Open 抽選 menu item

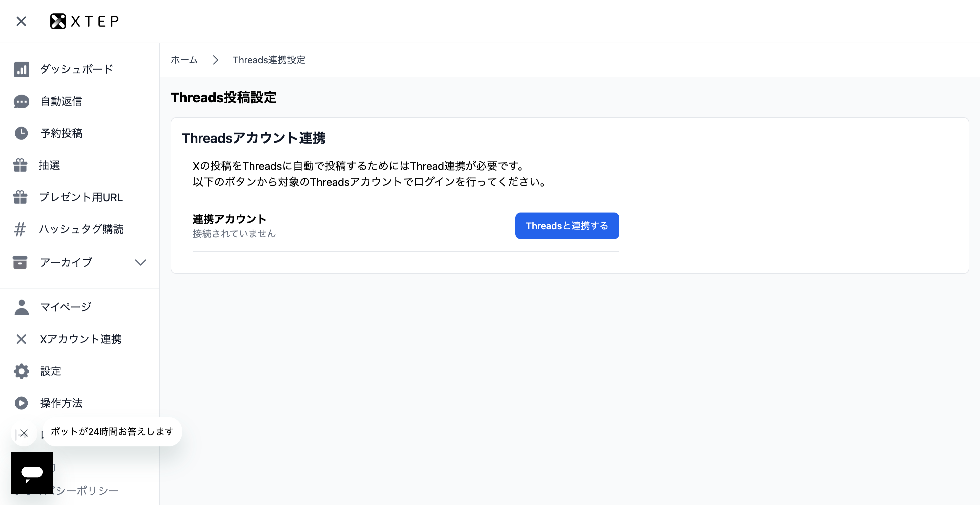tap(50, 166)
